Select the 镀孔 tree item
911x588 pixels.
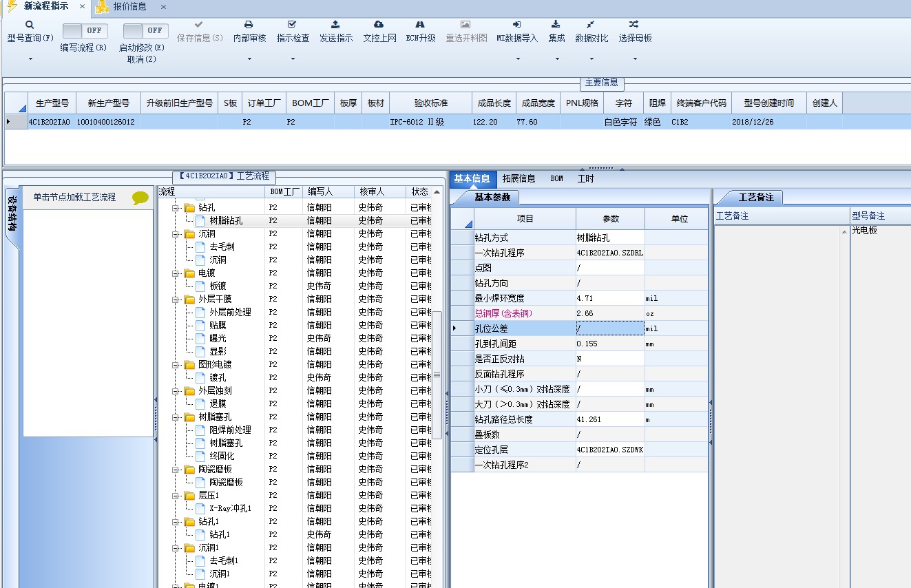pyautogui.click(x=218, y=378)
